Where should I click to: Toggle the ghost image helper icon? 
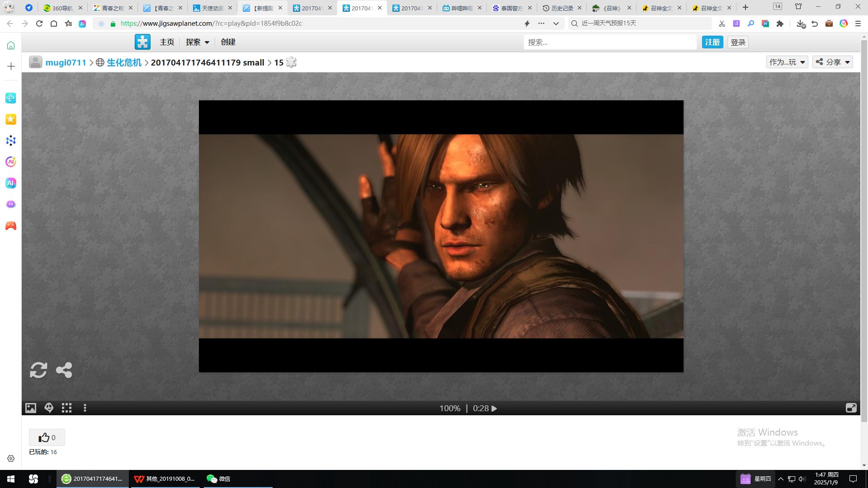click(x=49, y=408)
